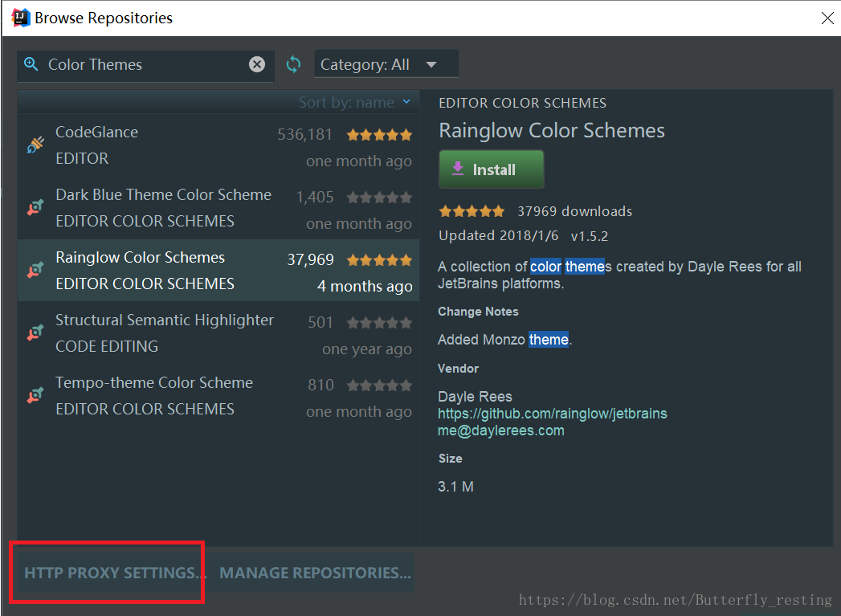The image size is (841, 616).
Task: Click the CodeGlance star rating
Action: coord(379,135)
